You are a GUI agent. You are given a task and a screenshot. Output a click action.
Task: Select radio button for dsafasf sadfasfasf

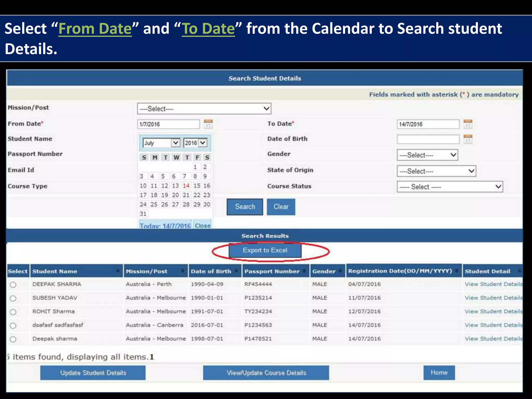click(13, 325)
